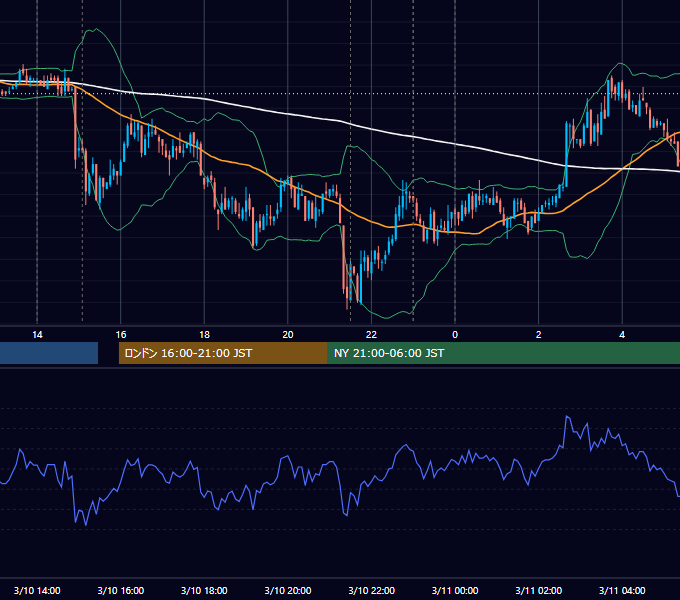Click hour label 14 on price chart axis

coord(37,335)
